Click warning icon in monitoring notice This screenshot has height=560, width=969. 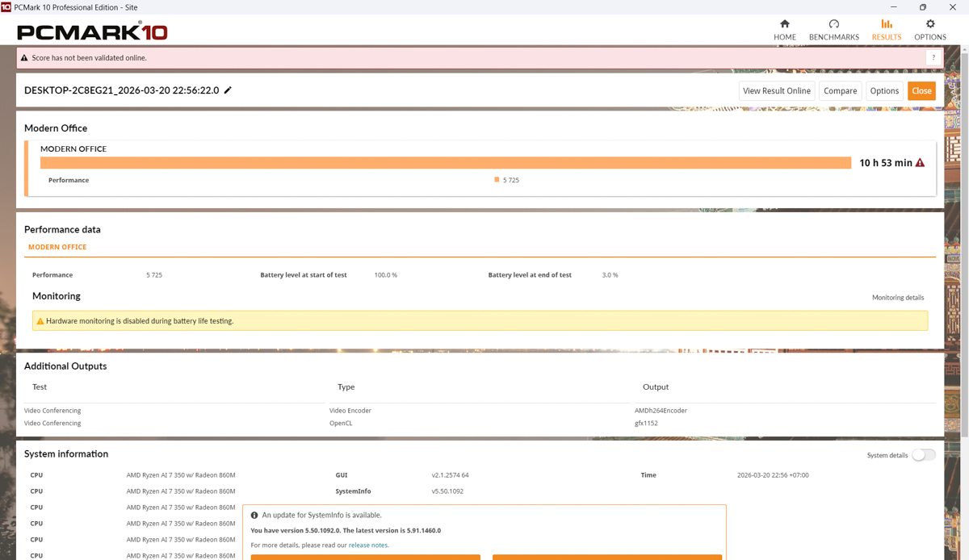[40, 321]
